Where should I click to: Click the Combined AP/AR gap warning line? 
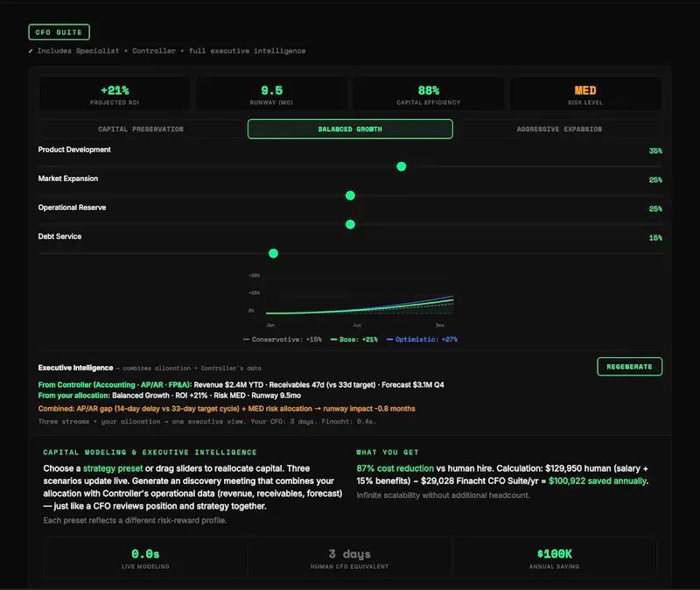[x=227, y=409]
